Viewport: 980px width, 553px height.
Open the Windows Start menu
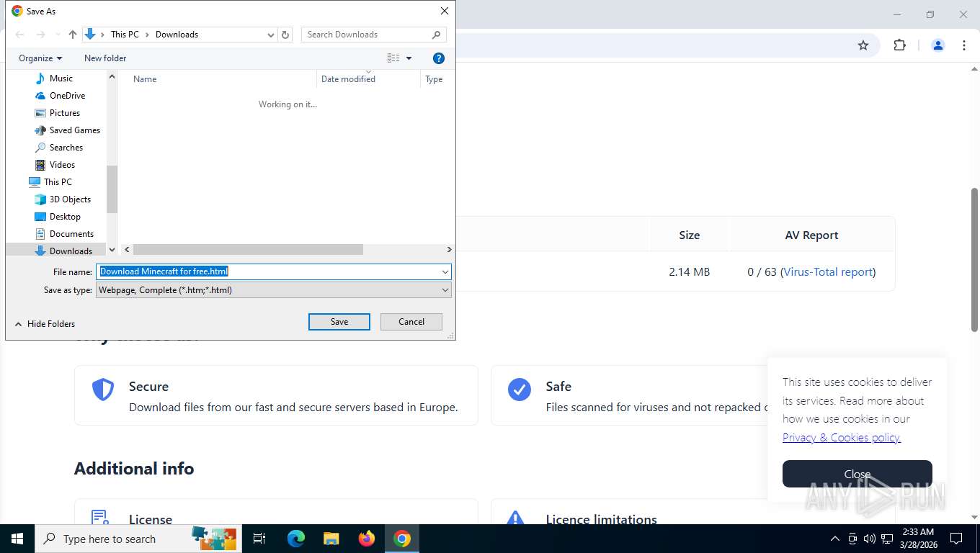(x=17, y=539)
